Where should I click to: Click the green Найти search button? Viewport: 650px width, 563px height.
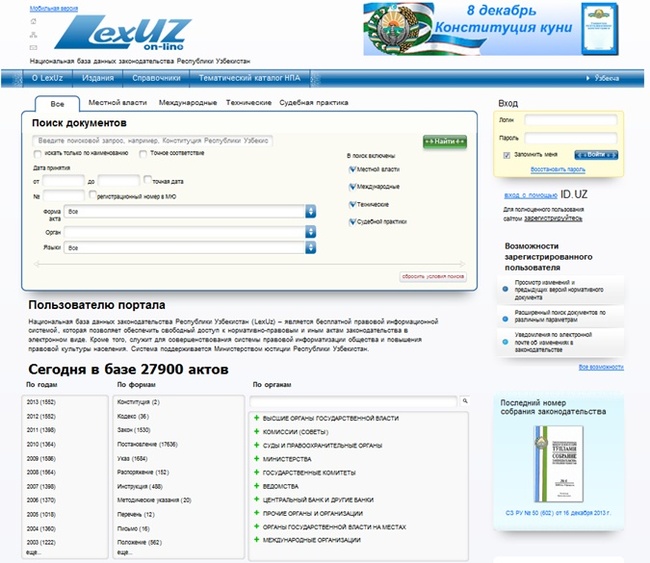pos(445,141)
